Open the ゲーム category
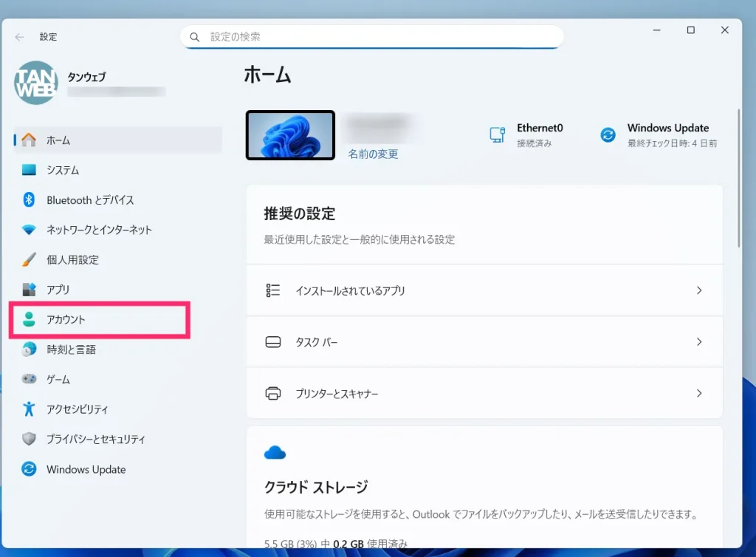Screen dimensions: 756x557 pyautogui.click(x=118, y=379)
